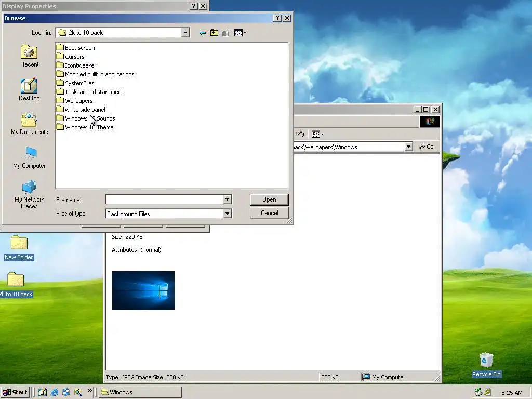Select the Windows 10 Sounds folder

pos(86,118)
